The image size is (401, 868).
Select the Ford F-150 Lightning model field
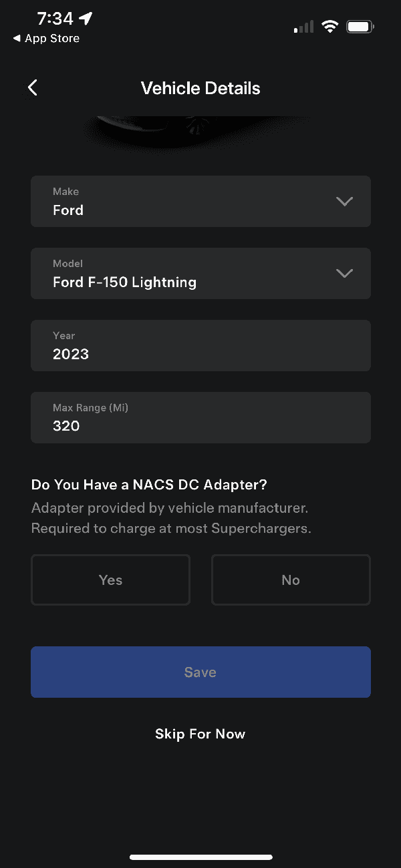187,274
